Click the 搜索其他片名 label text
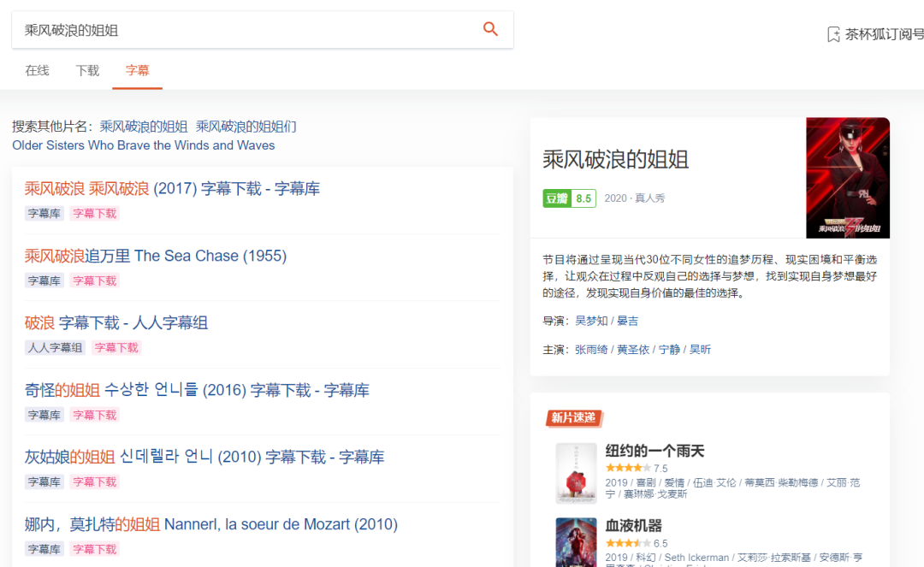The height and width of the screenshot is (567, 924). [x=52, y=127]
